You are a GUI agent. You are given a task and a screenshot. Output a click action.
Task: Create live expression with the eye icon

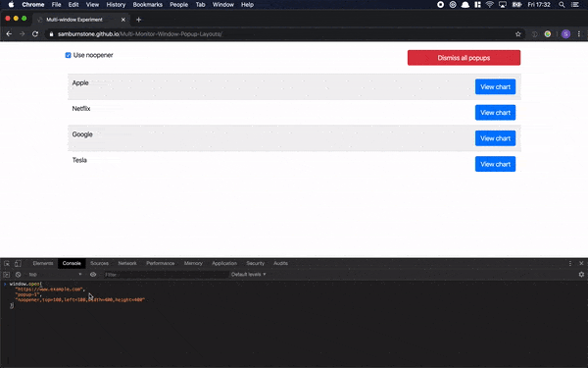(93, 275)
